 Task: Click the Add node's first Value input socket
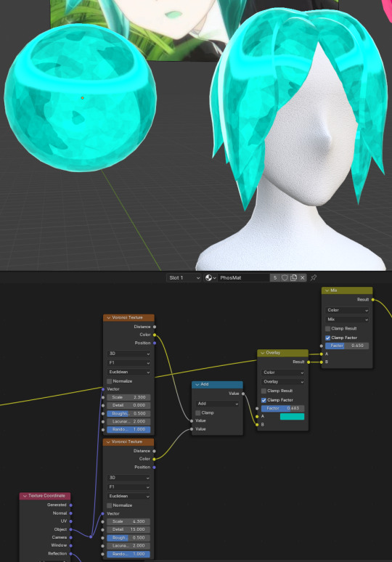pyautogui.click(x=192, y=421)
